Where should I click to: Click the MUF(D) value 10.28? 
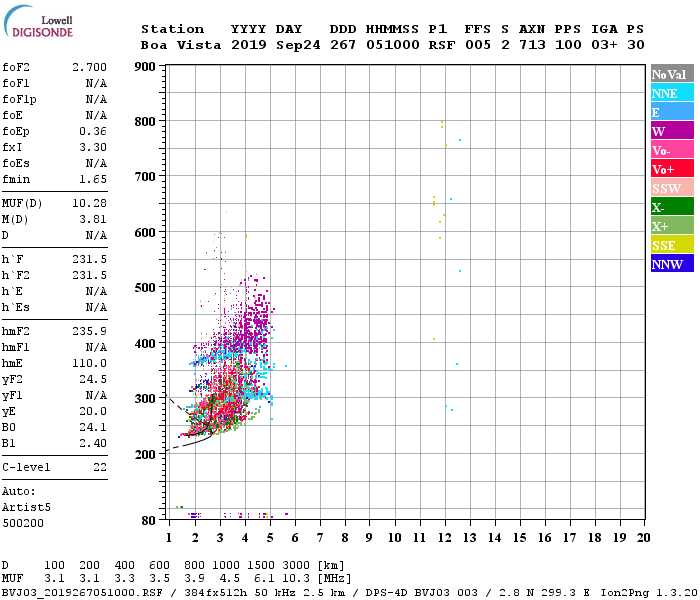89,203
